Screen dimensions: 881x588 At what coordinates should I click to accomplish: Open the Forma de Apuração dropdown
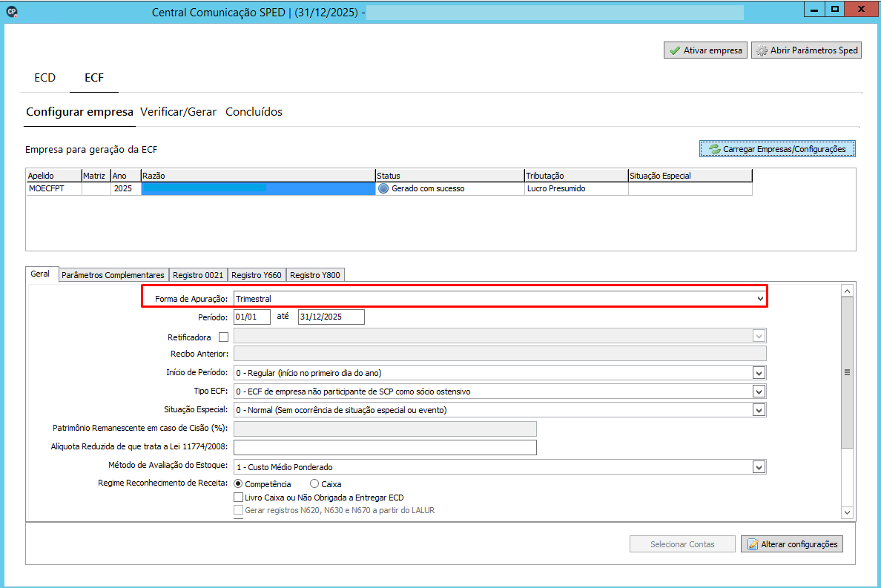tap(760, 299)
